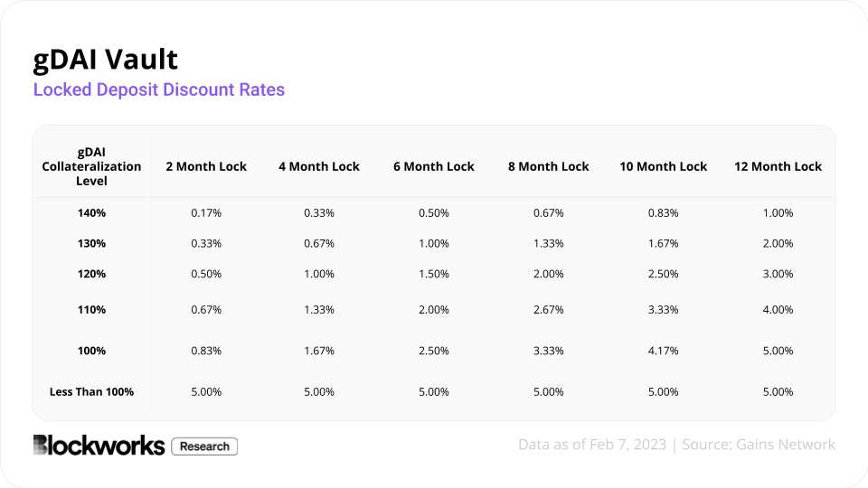
Task: Select the Less Than 100% row label
Action: click(91, 392)
